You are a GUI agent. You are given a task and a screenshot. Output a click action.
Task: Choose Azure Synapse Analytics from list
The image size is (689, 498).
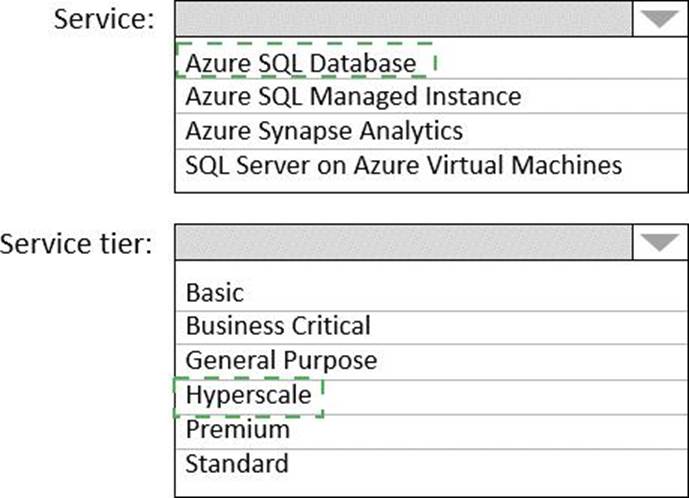pyautogui.click(x=324, y=130)
